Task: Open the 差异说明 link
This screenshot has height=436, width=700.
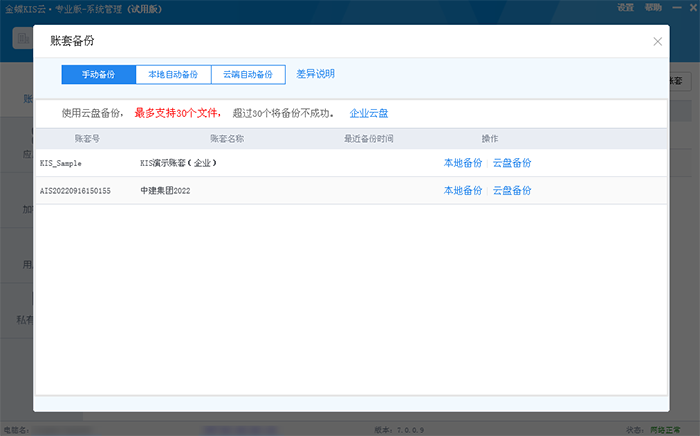Action: tap(315, 74)
